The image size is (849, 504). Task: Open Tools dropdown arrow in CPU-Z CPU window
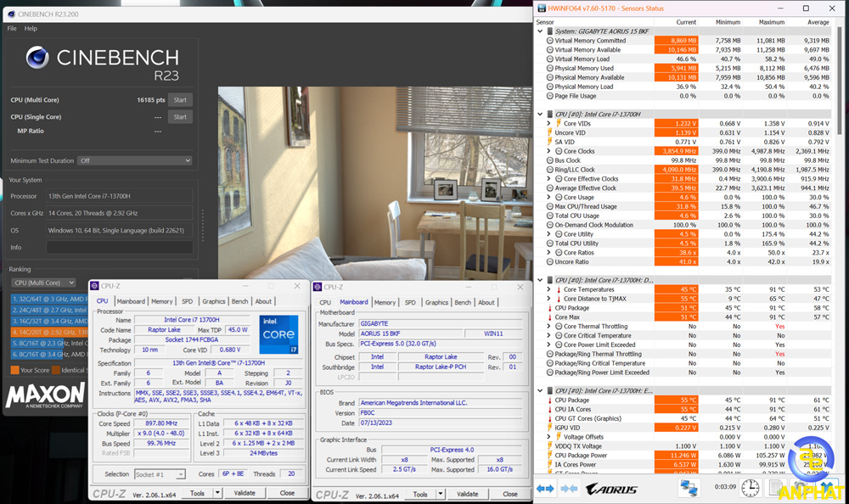pos(217,493)
